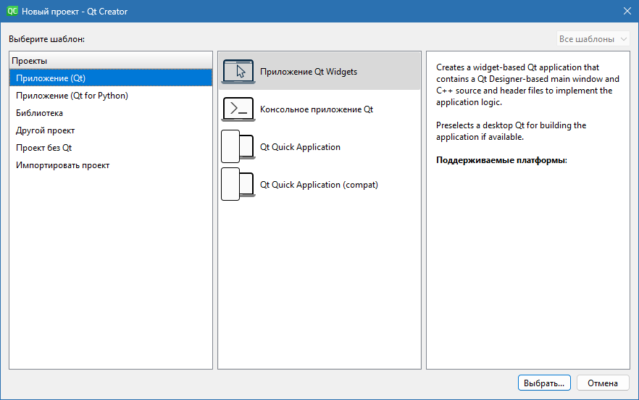Select 'Консольное приложение Qt' template label
The width and height of the screenshot is (639, 400).
[317, 109]
